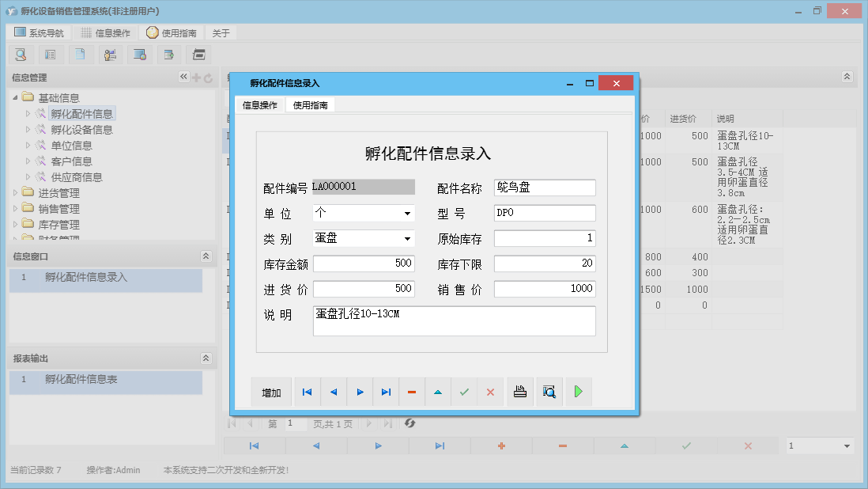Delete record using the dialog's red minus icon
This screenshot has width=868, height=489.
tap(412, 392)
